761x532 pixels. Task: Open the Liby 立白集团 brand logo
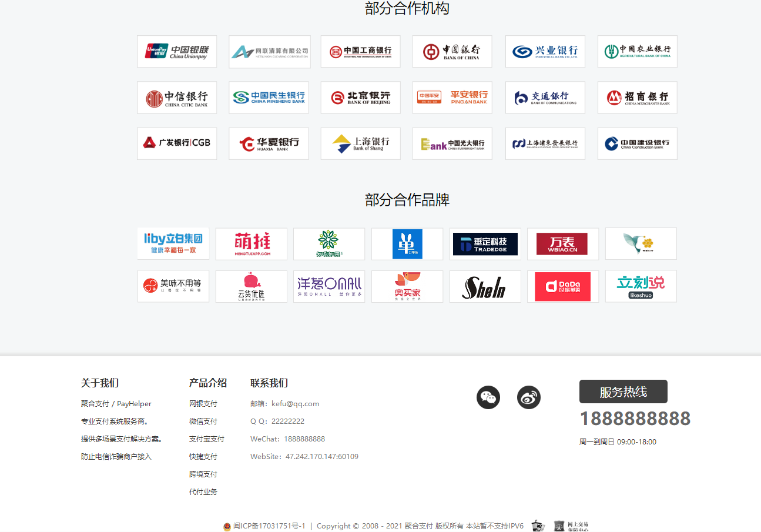pos(173,244)
